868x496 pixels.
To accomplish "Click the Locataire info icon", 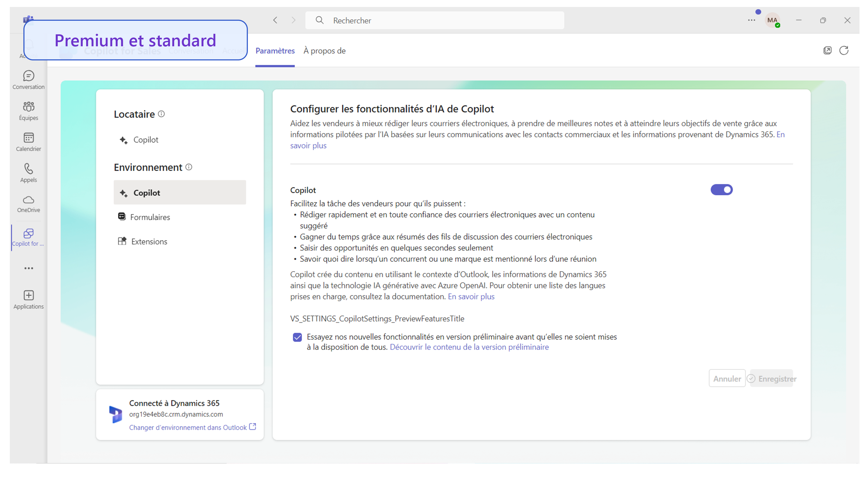I will click(161, 114).
